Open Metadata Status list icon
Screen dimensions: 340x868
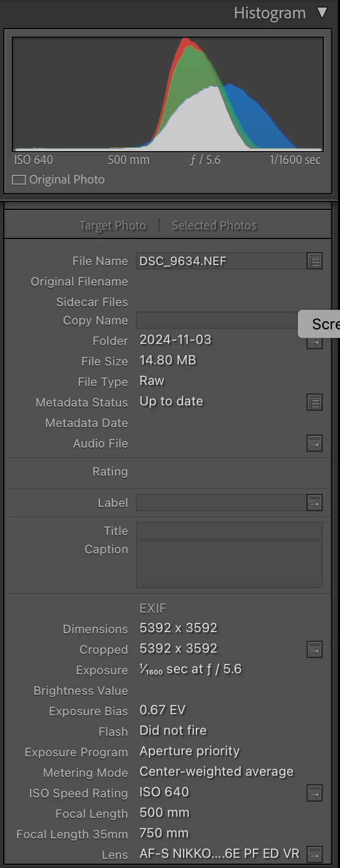pos(315,403)
